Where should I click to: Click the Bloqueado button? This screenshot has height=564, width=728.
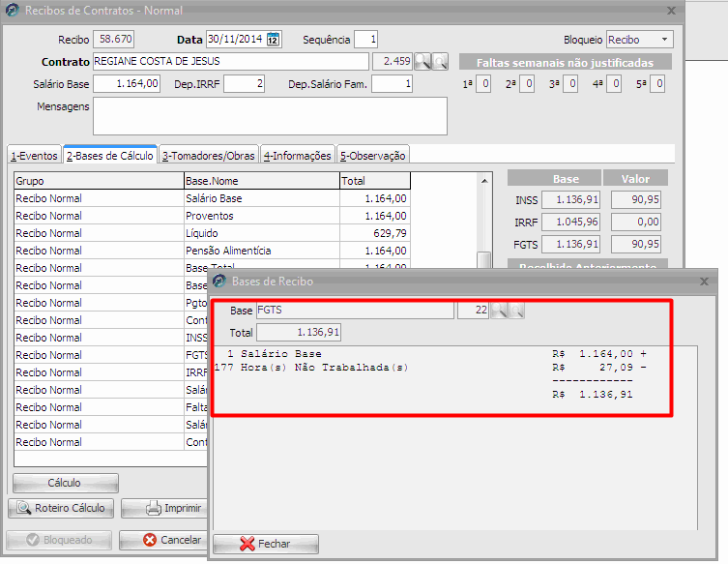pos(59,540)
